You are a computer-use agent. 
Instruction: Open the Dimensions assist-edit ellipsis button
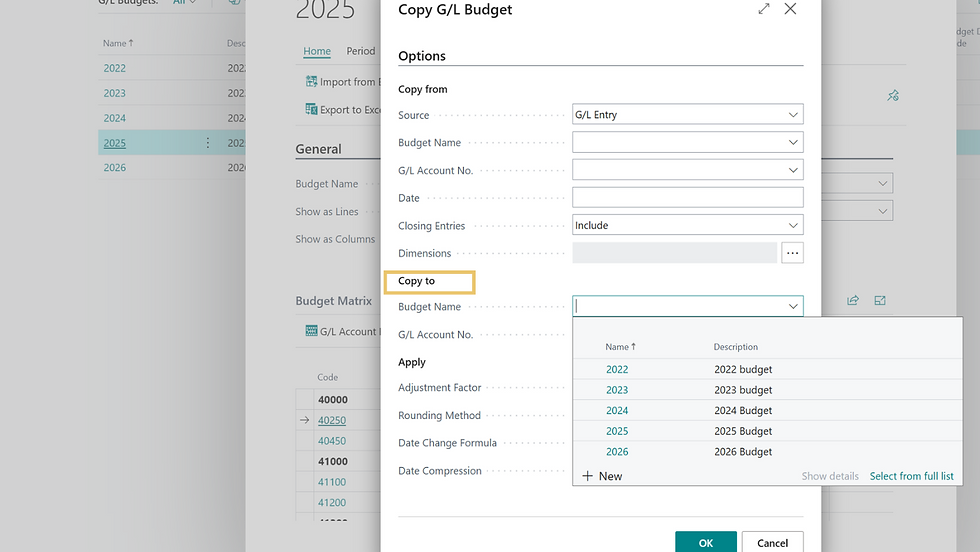pyautogui.click(x=792, y=253)
